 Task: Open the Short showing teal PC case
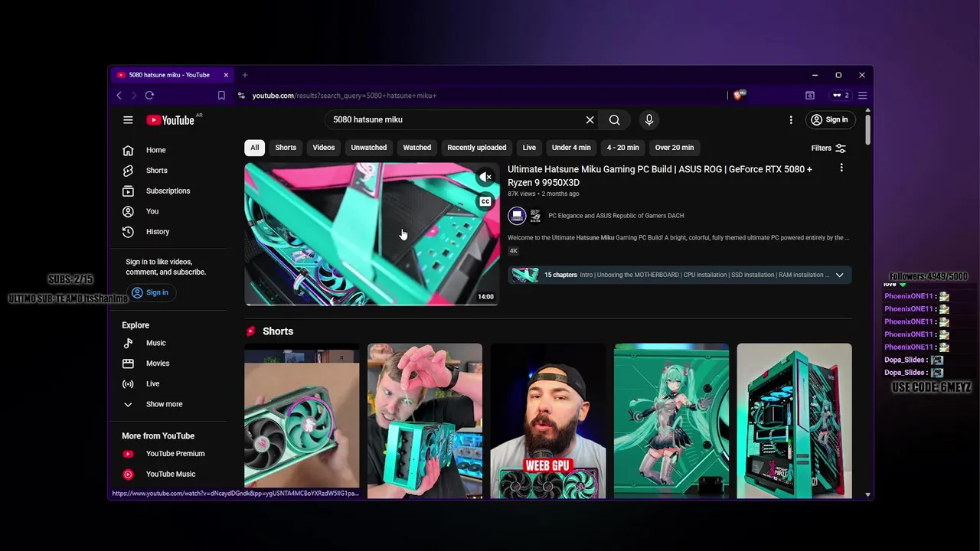(x=794, y=421)
